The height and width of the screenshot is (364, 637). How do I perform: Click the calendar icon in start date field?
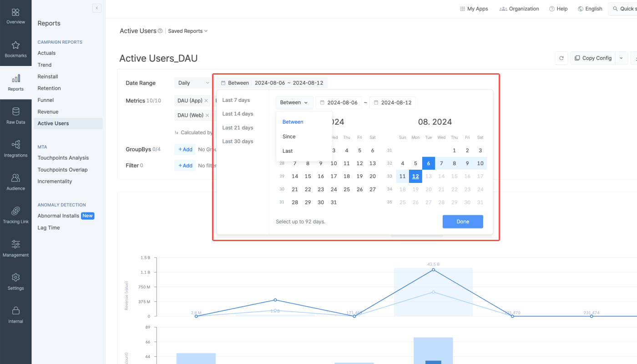(x=322, y=103)
